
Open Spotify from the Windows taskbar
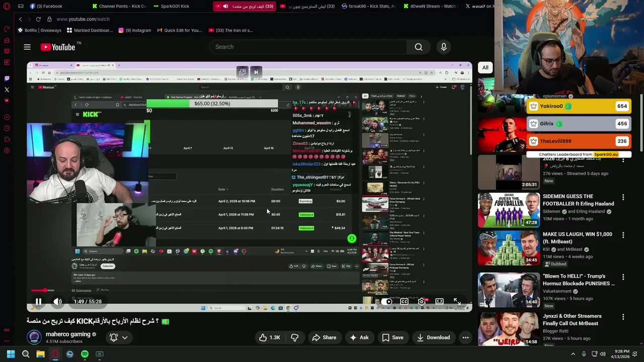(85, 354)
